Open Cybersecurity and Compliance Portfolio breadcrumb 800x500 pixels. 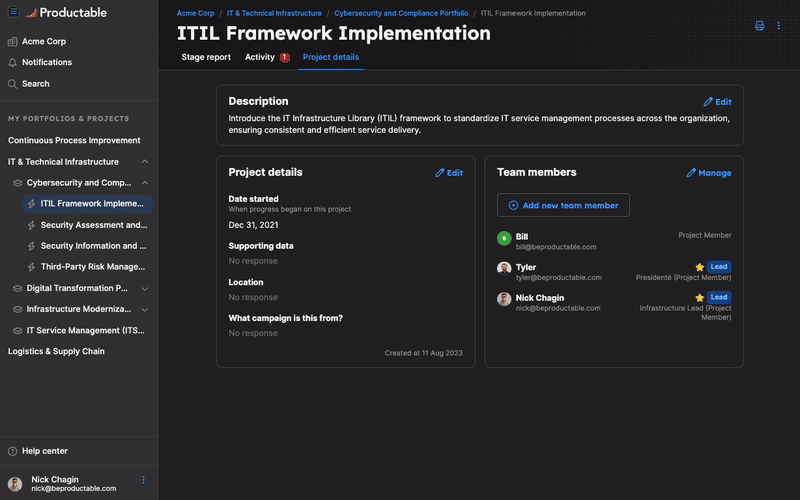(400, 14)
